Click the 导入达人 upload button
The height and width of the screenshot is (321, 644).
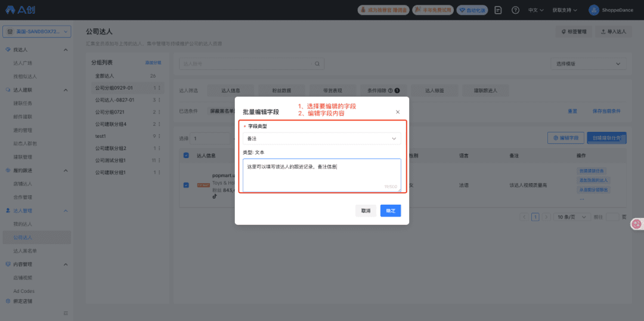click(x=613, y=32)
